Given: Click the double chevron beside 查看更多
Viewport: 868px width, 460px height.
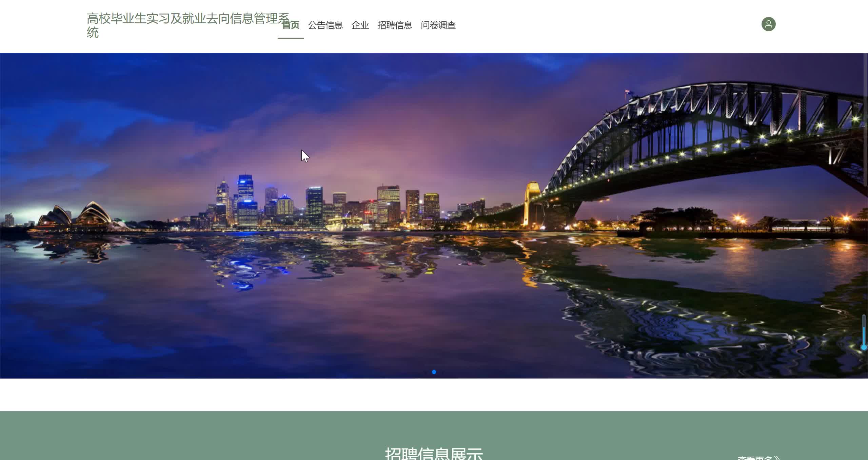Looking at the screenshot, I should pyautogui.click(x=777, y=458).
